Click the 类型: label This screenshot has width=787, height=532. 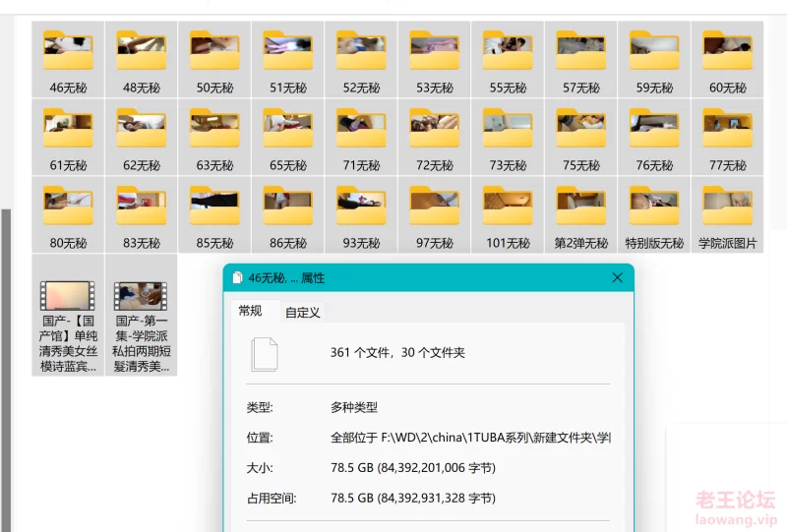pos(260,407)
